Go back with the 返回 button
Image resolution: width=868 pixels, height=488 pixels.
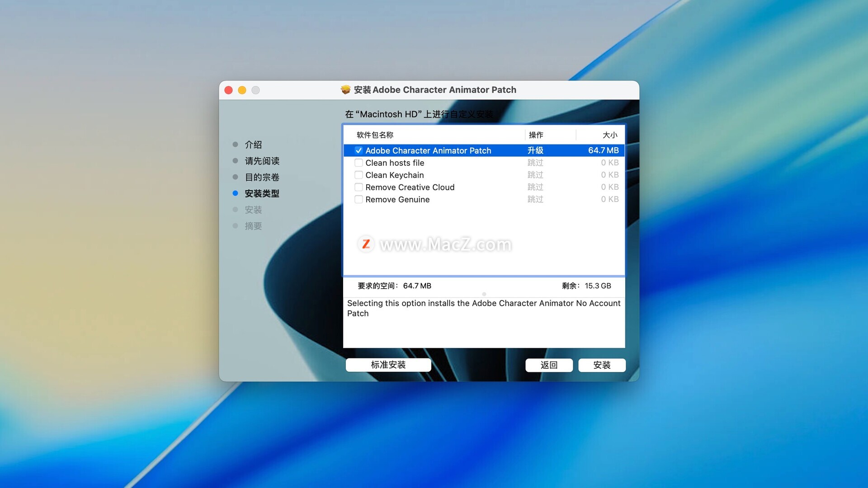click(x=549, y=365)
